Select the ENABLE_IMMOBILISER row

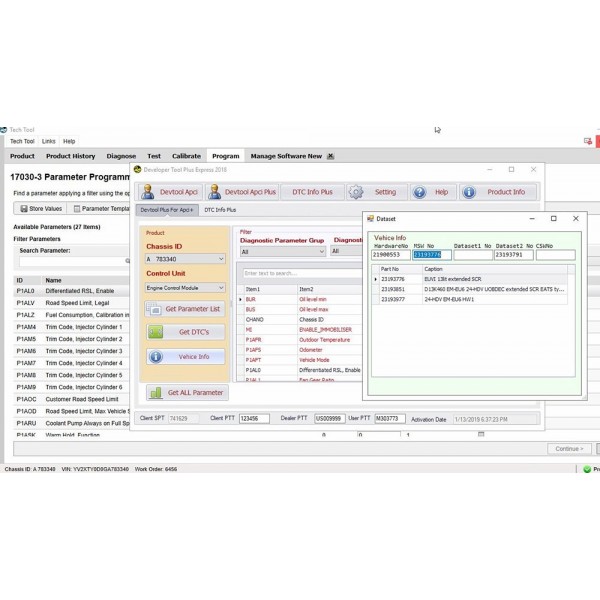pos(299,329)
